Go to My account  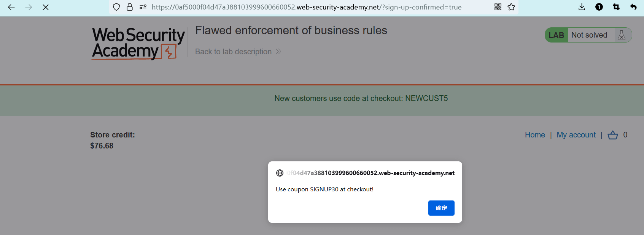coord(576,135)
